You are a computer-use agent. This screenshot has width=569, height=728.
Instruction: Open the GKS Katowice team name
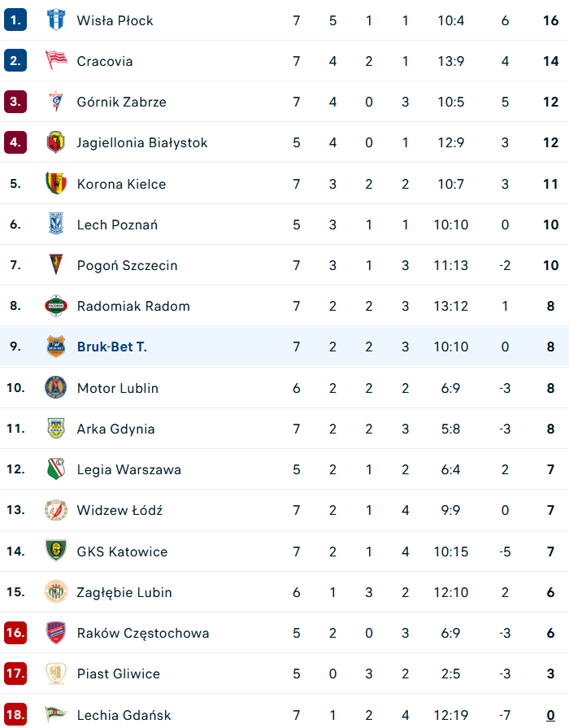click(122, 551)
